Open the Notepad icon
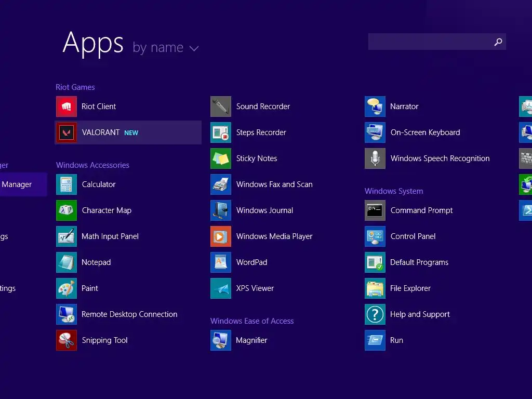 coord(66,262)
